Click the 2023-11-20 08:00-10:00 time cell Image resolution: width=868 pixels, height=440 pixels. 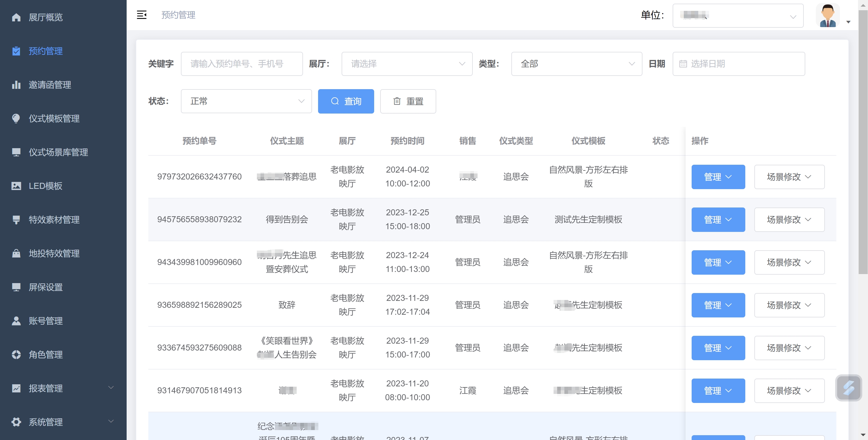click(407, 390)
